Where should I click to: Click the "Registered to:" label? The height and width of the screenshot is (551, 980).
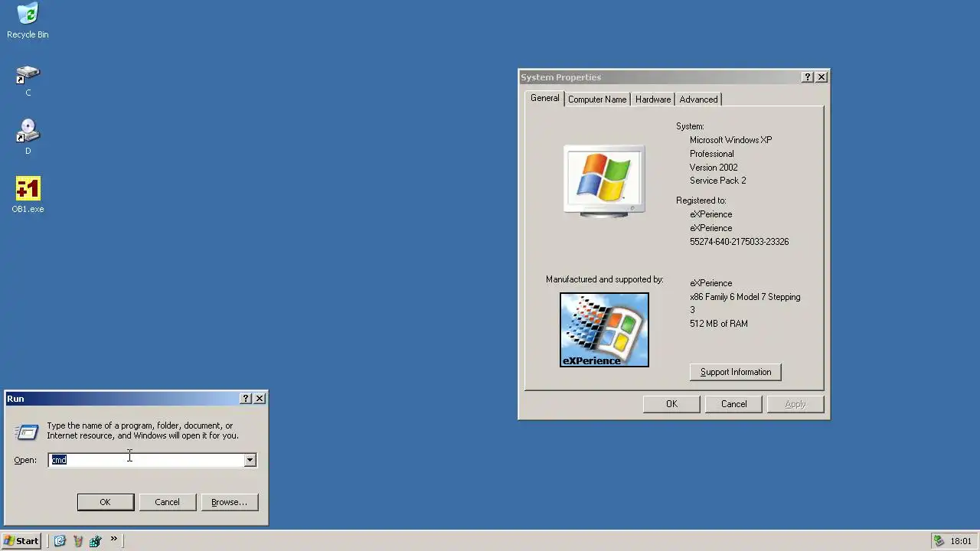[701, 201]
